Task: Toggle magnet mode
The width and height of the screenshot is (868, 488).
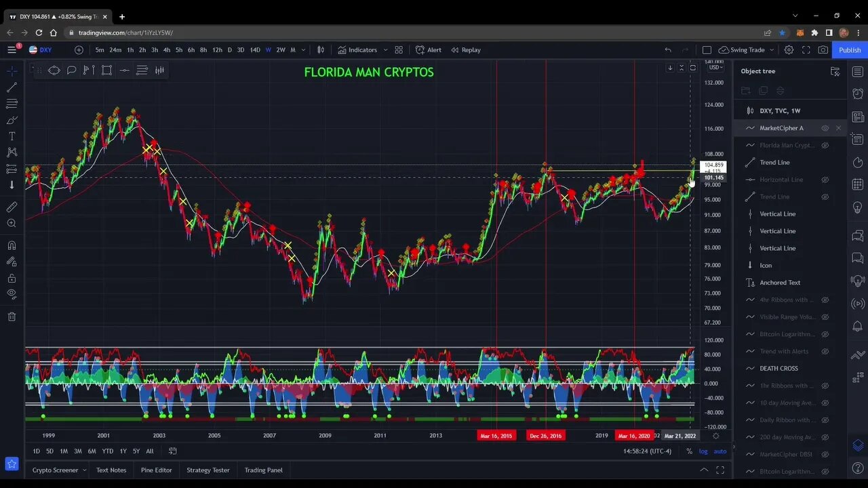Action: 12,245
